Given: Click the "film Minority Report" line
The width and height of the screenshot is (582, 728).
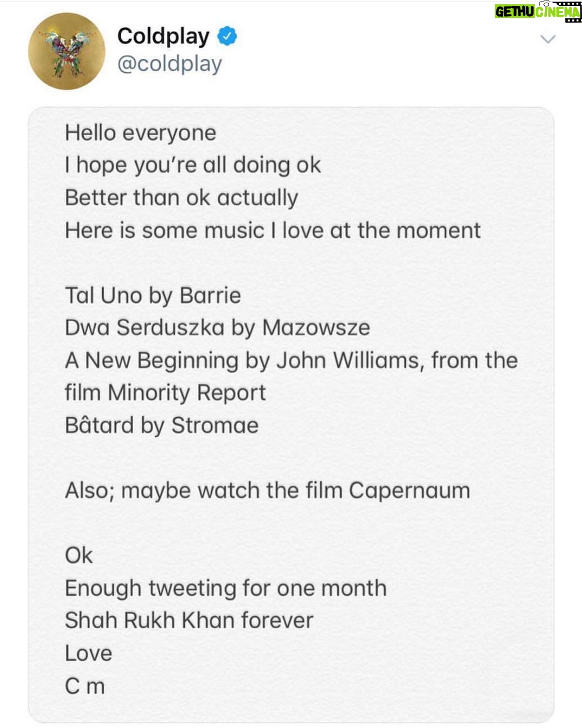Looking at the screenshot, I should (x=165, y=393).
